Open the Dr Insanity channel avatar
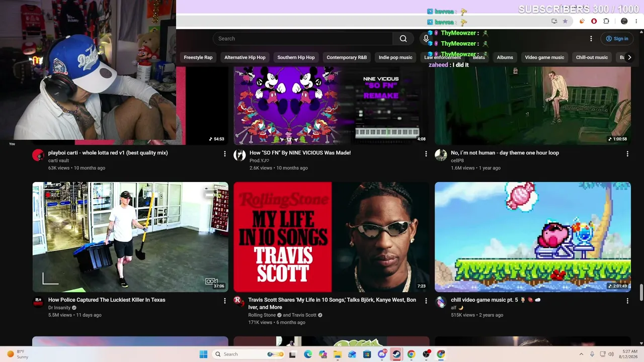The image size is (644, 362). pos(38,302)
